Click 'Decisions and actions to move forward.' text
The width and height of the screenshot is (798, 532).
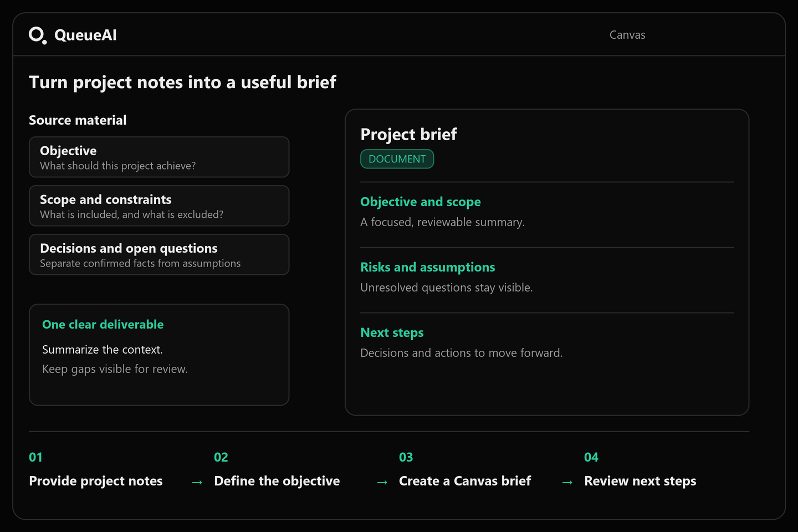462,353
